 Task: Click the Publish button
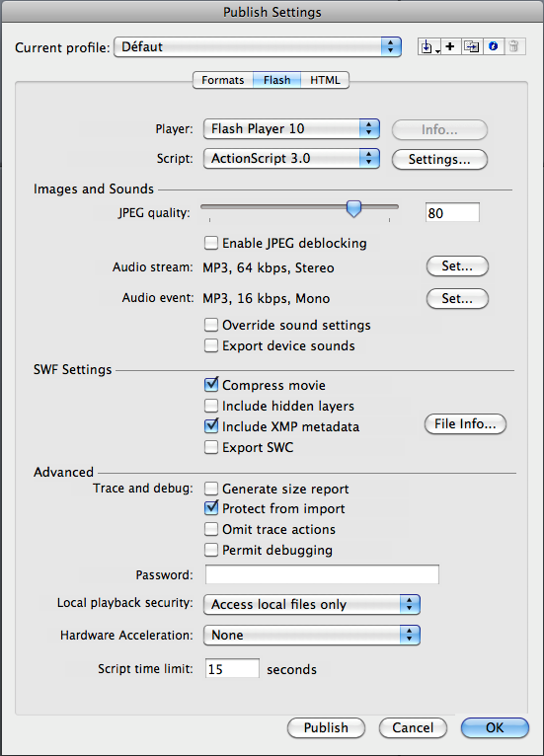coord(326,727)
